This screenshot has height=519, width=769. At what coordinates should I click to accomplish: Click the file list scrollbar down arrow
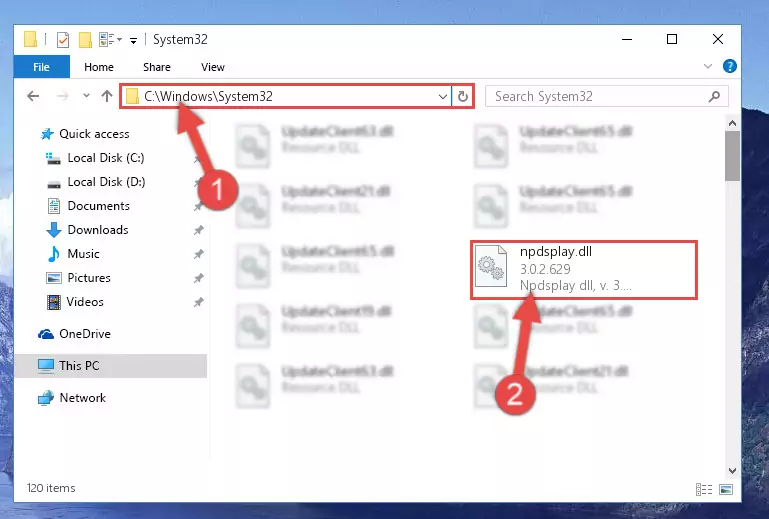coord(732,470)
